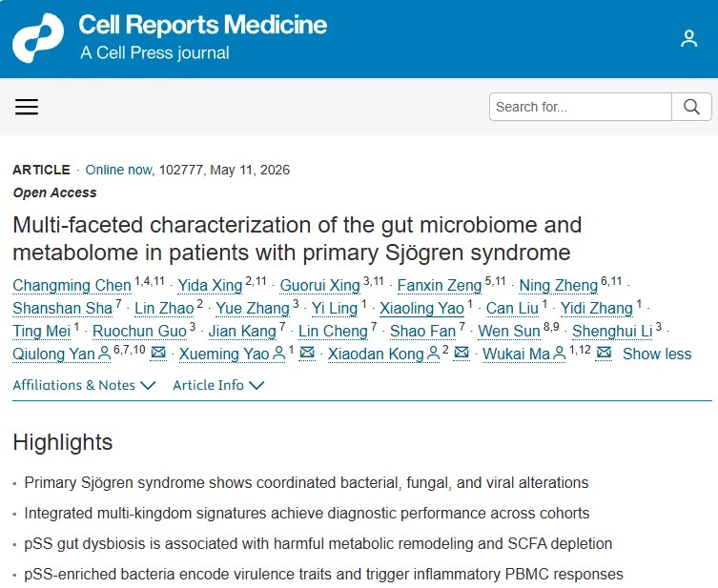Click envelope icon next to Qiulong Yan

click(x=158, y=353)
